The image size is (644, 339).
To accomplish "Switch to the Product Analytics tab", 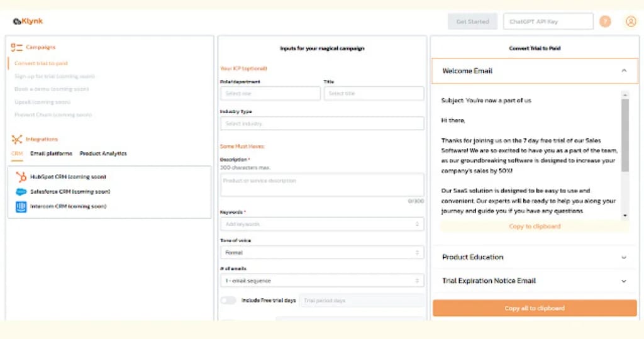I will click(x=103, y=153).
